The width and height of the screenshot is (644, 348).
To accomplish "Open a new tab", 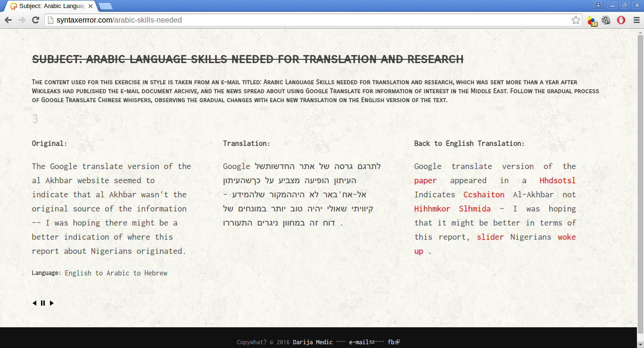I will click(x=106, y=6).
